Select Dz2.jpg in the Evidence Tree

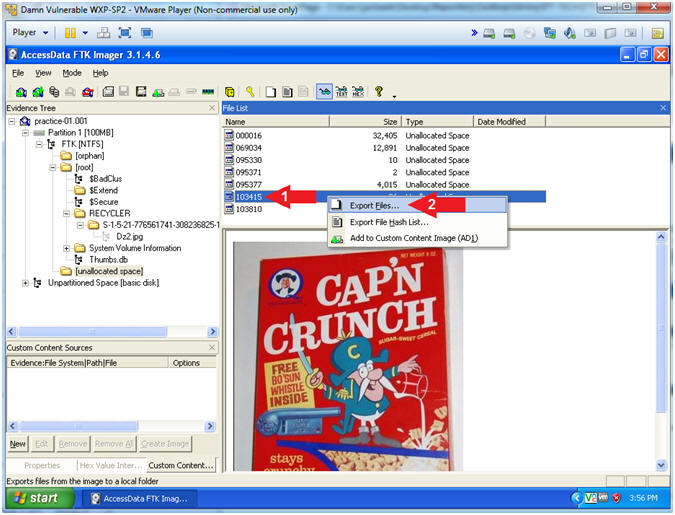tap(130, 236)
